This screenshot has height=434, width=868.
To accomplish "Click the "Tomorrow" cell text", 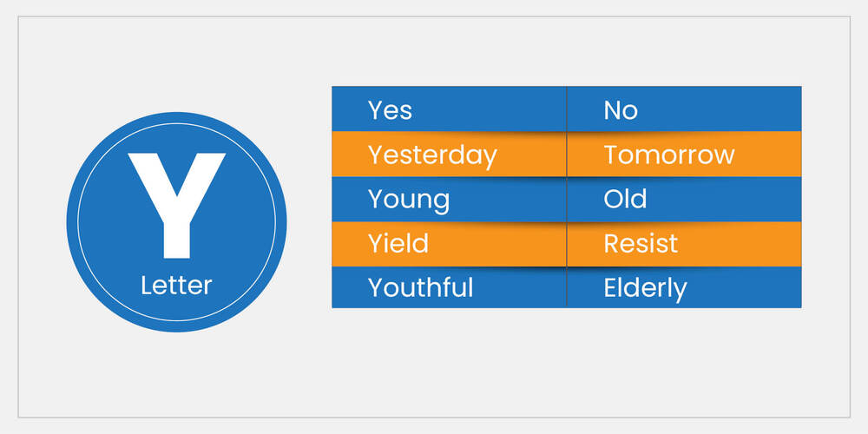I will point(669,155).
